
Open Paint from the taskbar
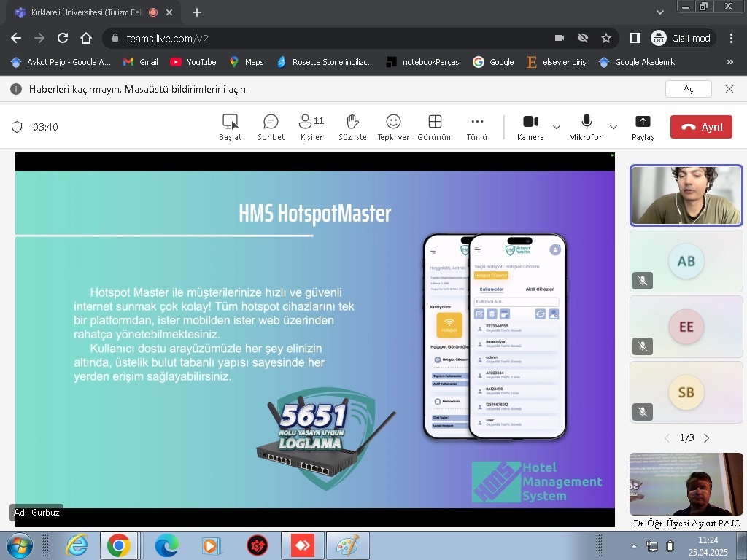[348, 545]
